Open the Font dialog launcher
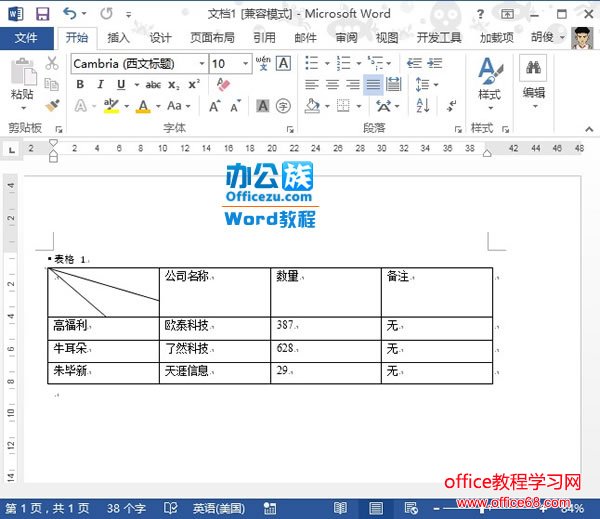Screen dimensions: 600x519 pos(290,129)
